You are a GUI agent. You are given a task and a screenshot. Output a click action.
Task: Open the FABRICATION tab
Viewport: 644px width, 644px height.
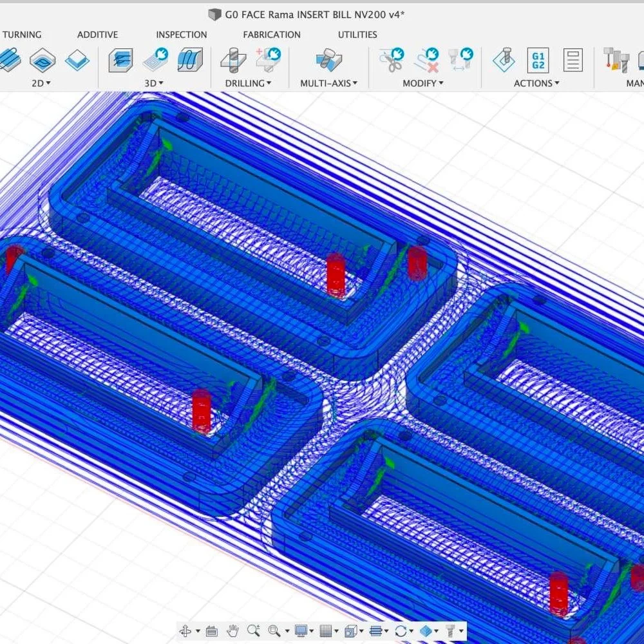coord(272,35)
